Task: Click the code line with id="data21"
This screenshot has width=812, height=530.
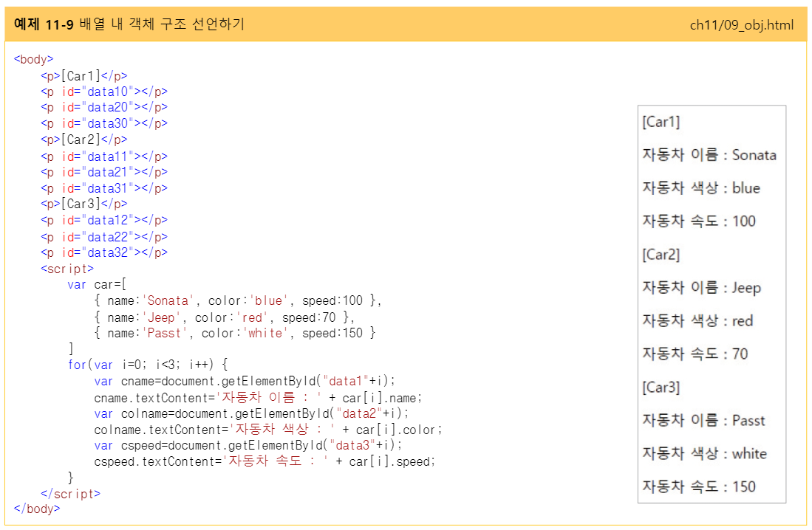Action: pos(104,172)
